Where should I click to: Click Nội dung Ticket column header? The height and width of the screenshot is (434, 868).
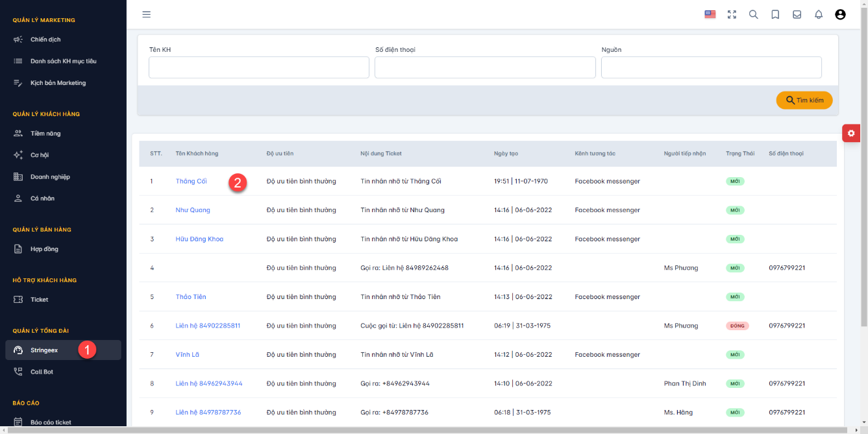point(381,154)
